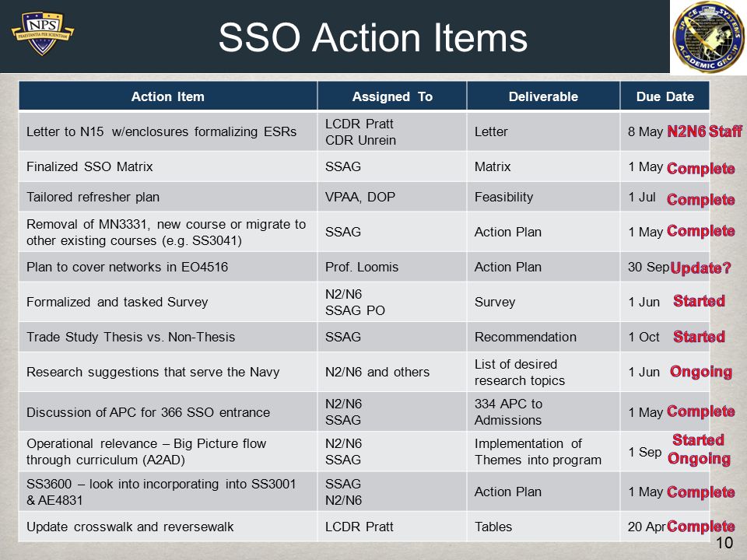This screenshot has height=560, width=747.
Task: Click the slide number 10
Action: (x=724, y=542)
